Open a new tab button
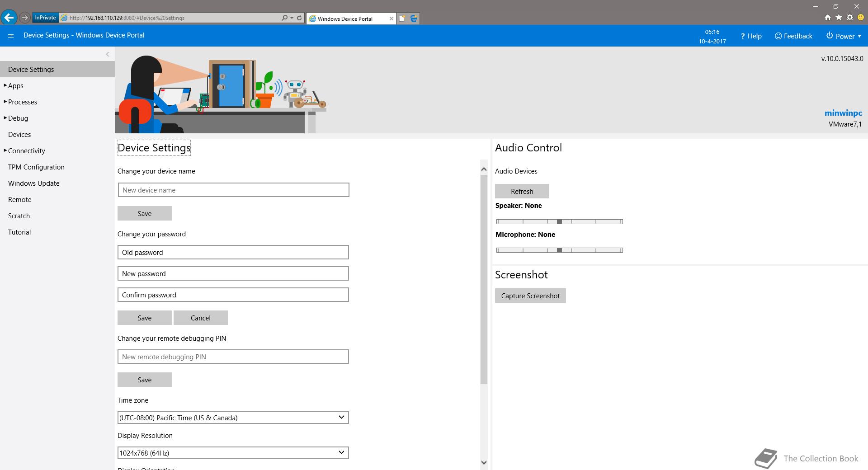Viewport: 868px width, 470px height. tap(402, 19)
